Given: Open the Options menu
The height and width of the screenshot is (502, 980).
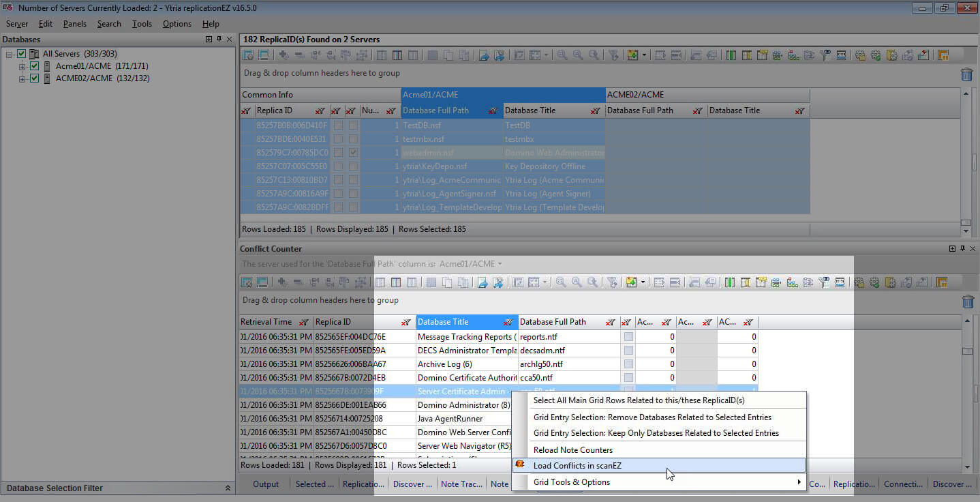Looking at the screenshot, I should [177, 24].
